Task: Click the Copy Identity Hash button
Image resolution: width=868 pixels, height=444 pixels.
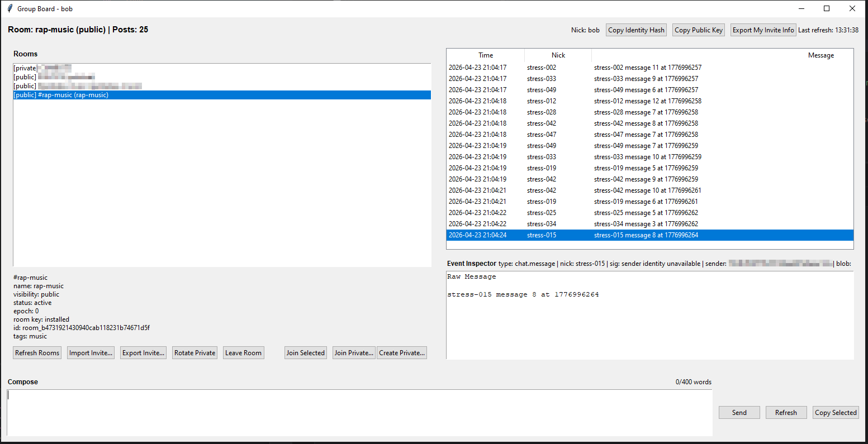Action: 636,30
